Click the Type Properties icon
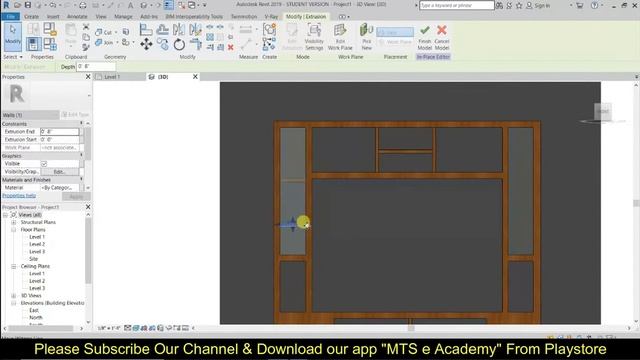This screenshot has width=640, height=360. point(33,29)
